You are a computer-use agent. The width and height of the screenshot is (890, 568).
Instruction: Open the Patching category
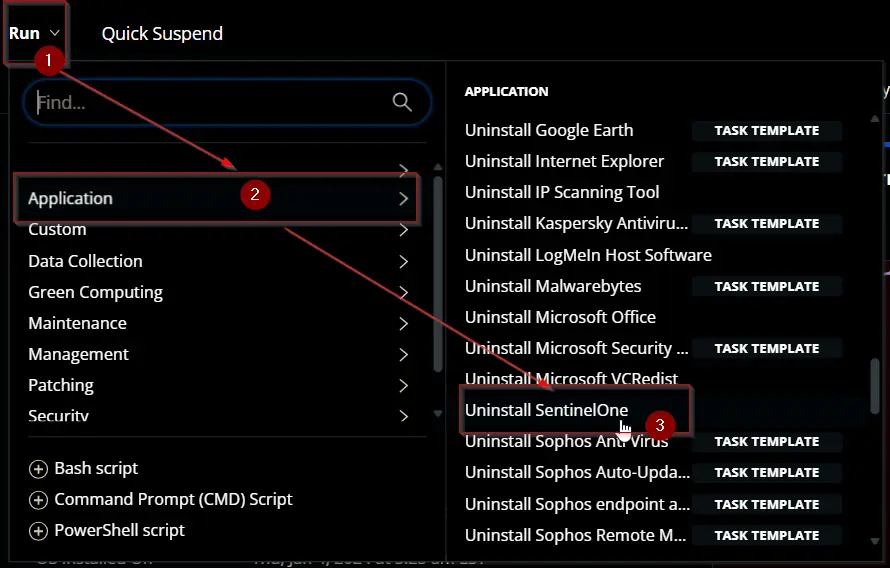pos(219,385)
